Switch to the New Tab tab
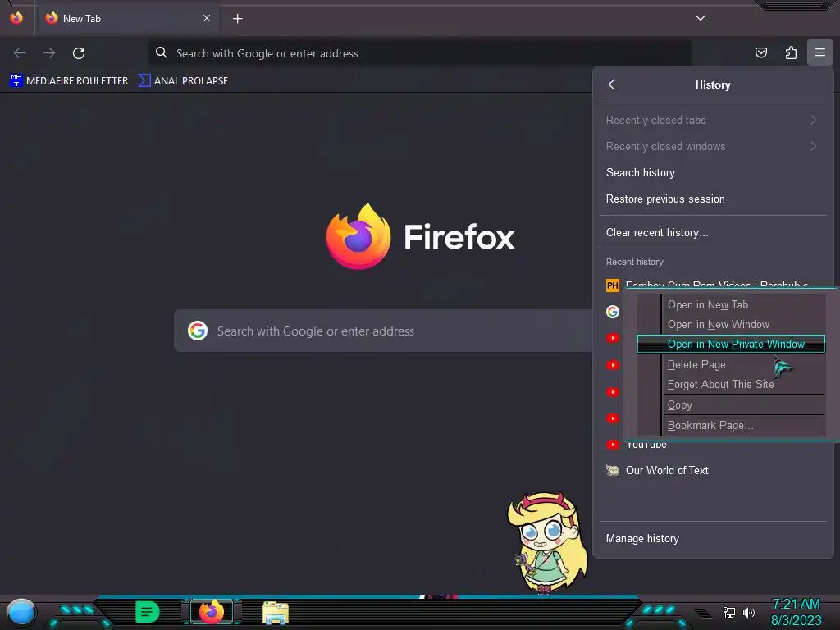840x630 pixels. pyautogui.click(x=127, y=18)
